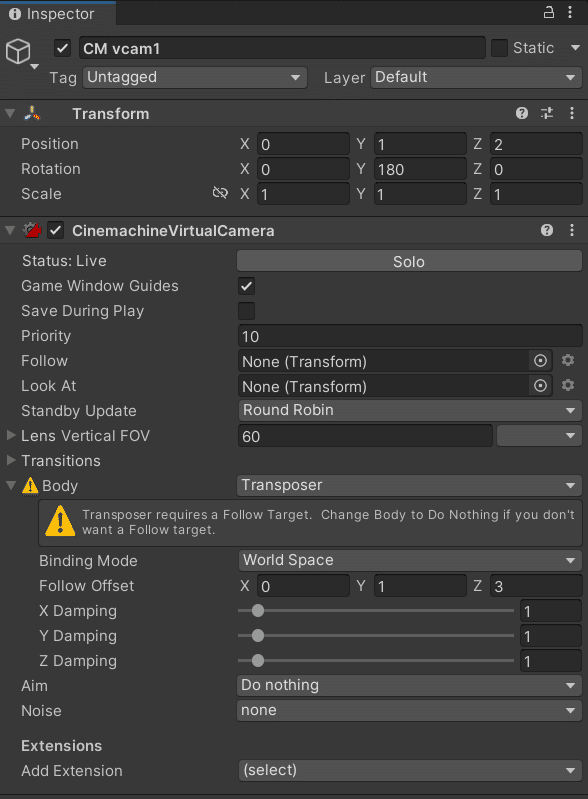Click the X Damping numeric field
Image resolution: width=588 pixels, height=799 pixels.
tap(551, 610)
